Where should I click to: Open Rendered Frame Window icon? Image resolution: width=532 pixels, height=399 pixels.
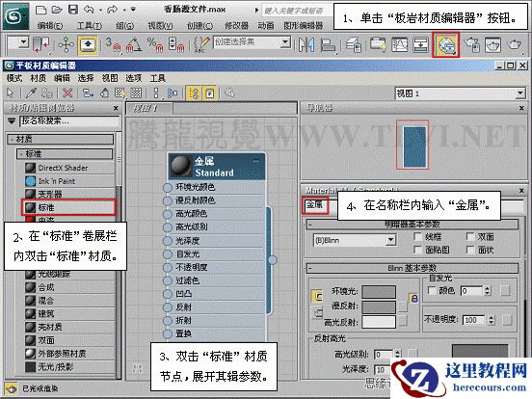492,44
